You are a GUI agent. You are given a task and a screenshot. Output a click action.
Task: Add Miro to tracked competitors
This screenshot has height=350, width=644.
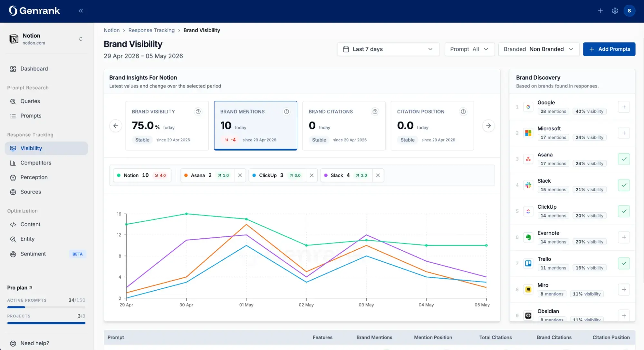coord(624,290)
